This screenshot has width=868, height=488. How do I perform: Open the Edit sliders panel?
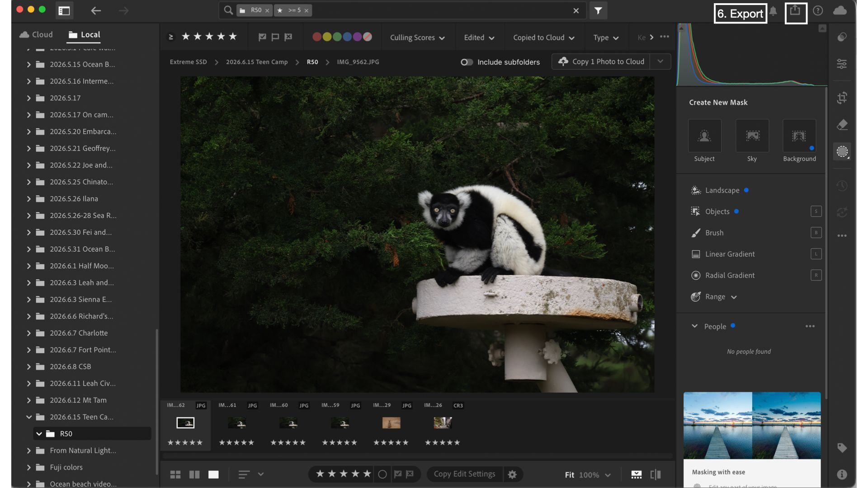pos(842,64)
